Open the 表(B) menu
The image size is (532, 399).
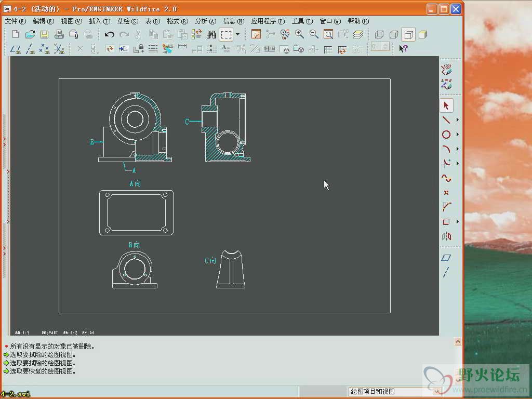click(x=152, y=21)
